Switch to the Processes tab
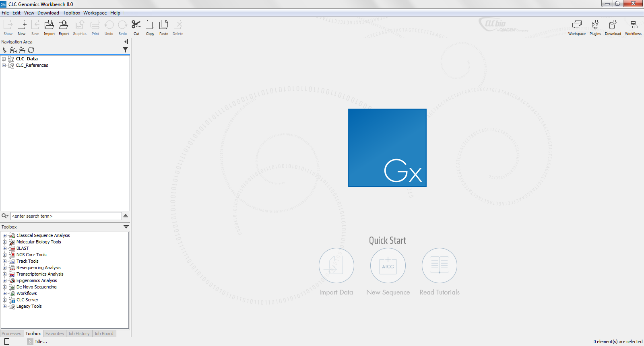The height and width of the screenshot is (346, 644). point(12,334)
